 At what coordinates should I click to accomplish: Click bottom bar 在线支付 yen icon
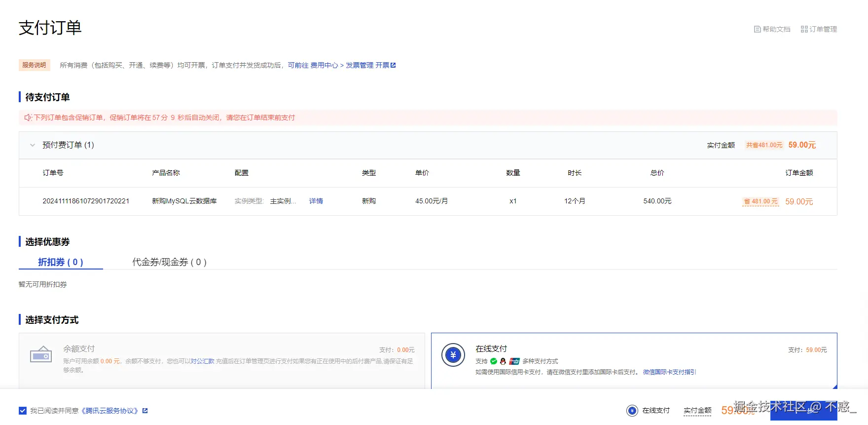coord(632,411)
